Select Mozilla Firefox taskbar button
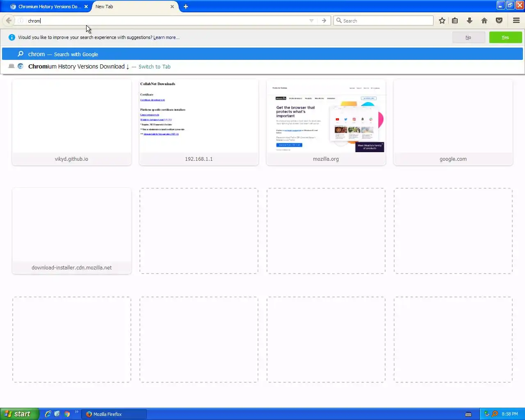Image resolution: width=525 pixels, height=420 pixels. 114,414
